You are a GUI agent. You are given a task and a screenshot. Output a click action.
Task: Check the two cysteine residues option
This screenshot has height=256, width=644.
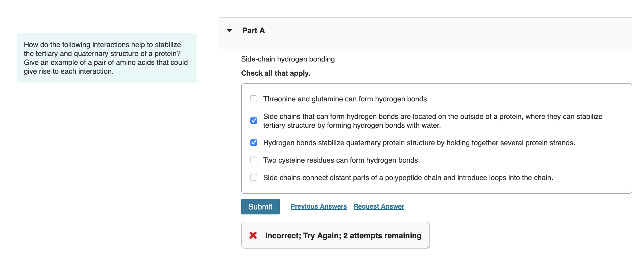point(253,160)
